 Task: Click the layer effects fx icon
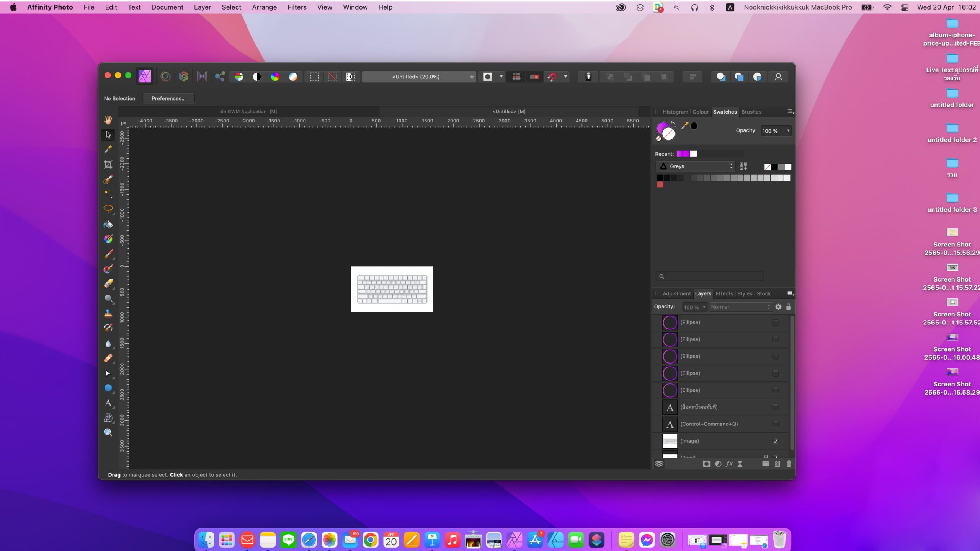pos(729,464)
